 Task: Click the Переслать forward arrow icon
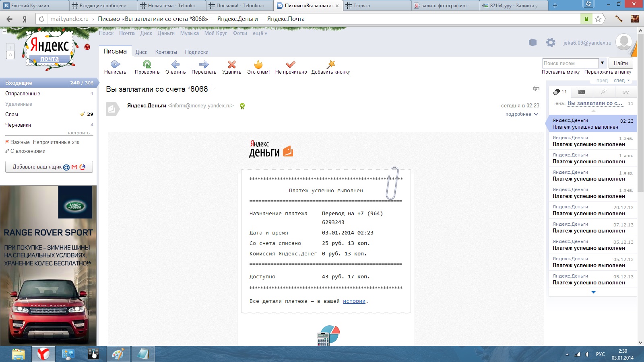click(204, 64)
